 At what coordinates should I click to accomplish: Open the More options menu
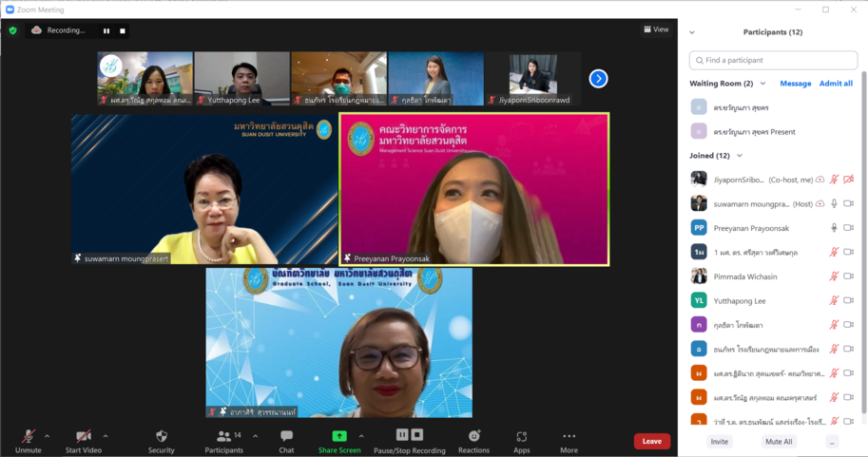[569, 440]
